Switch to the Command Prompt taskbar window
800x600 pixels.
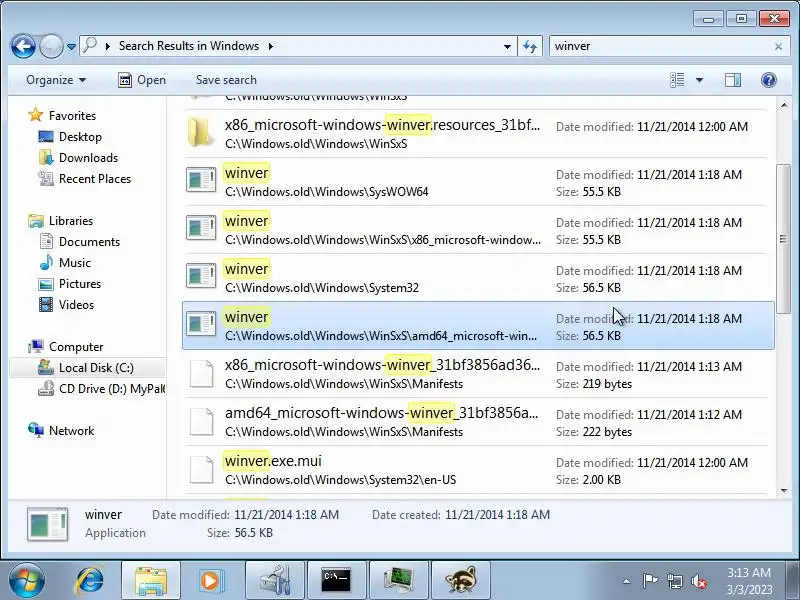click(336, 581)
